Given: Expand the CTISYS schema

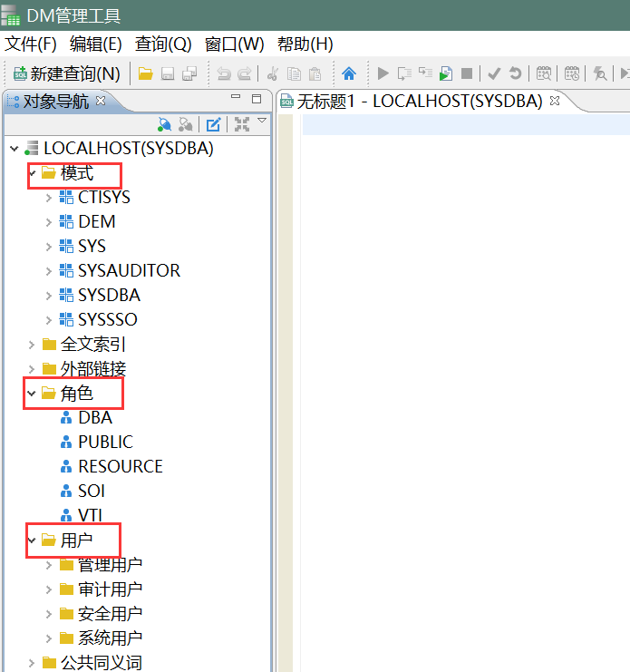Looking at the screenshot, I should (48, 198).
